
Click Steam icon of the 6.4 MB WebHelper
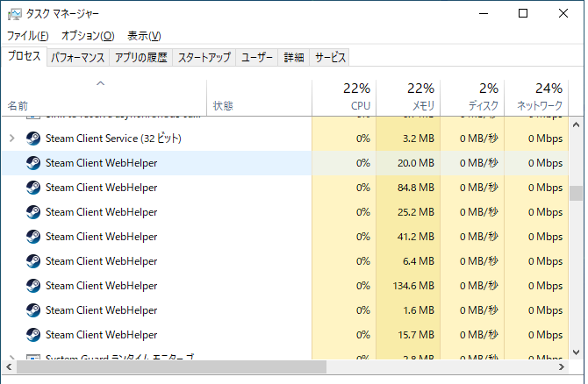[x=33, y=261]
